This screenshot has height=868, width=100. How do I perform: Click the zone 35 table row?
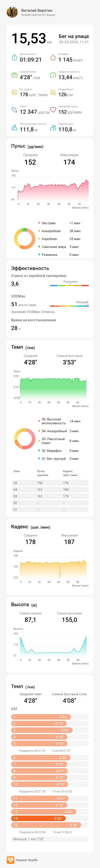50,483
